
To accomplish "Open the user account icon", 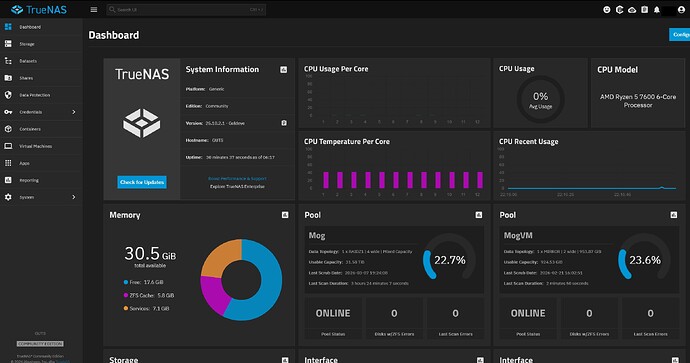I will point(681,9).
